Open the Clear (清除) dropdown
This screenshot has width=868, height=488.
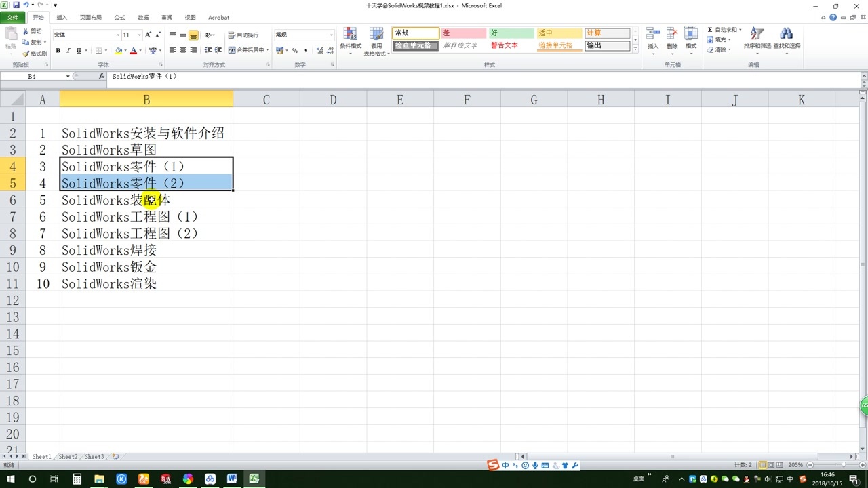[719, 49]
